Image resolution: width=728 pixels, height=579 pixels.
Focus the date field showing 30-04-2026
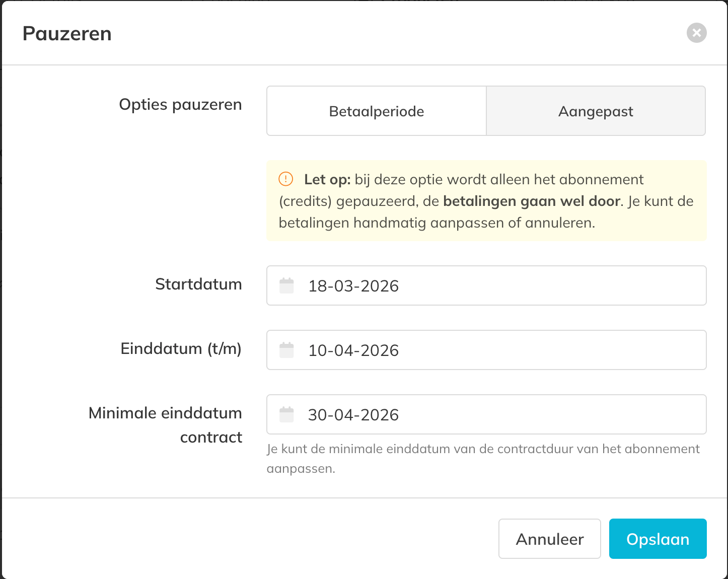pos(353,415)
